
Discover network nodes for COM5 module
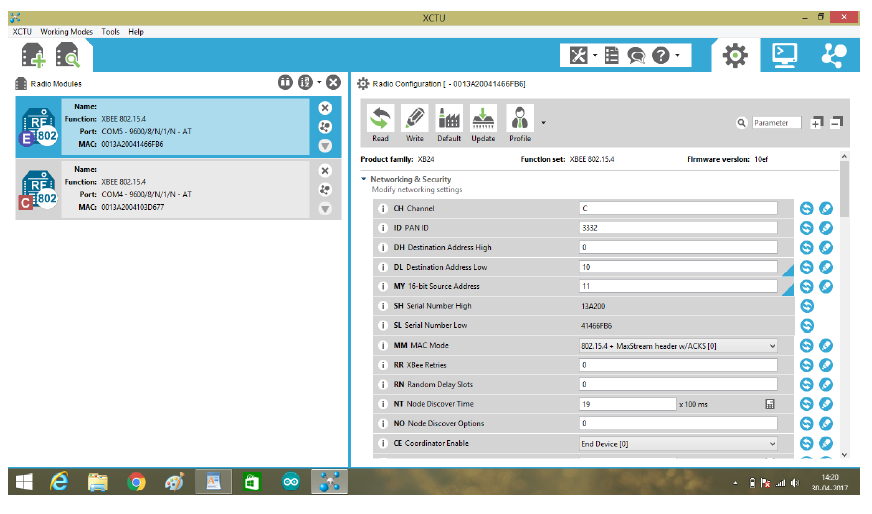(325, 127)
